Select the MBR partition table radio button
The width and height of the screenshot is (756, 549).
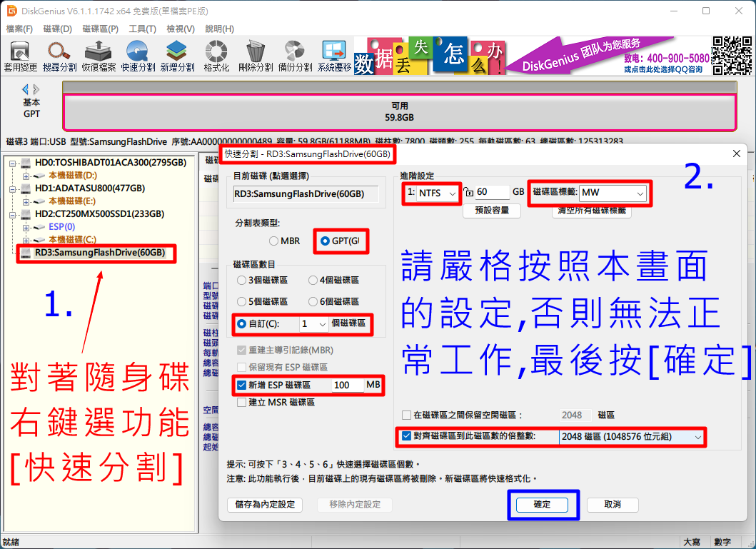click(273, 241)
